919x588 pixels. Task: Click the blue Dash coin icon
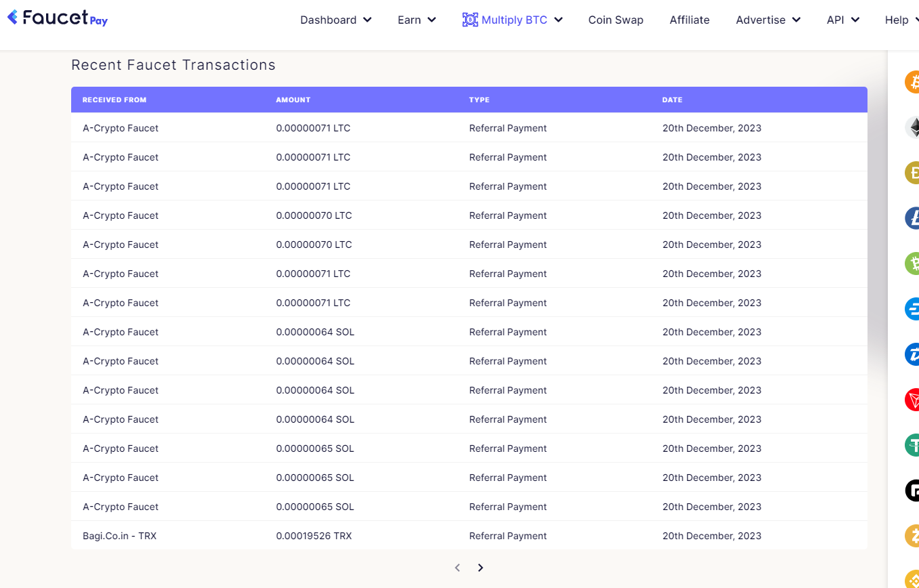[913, 308]
